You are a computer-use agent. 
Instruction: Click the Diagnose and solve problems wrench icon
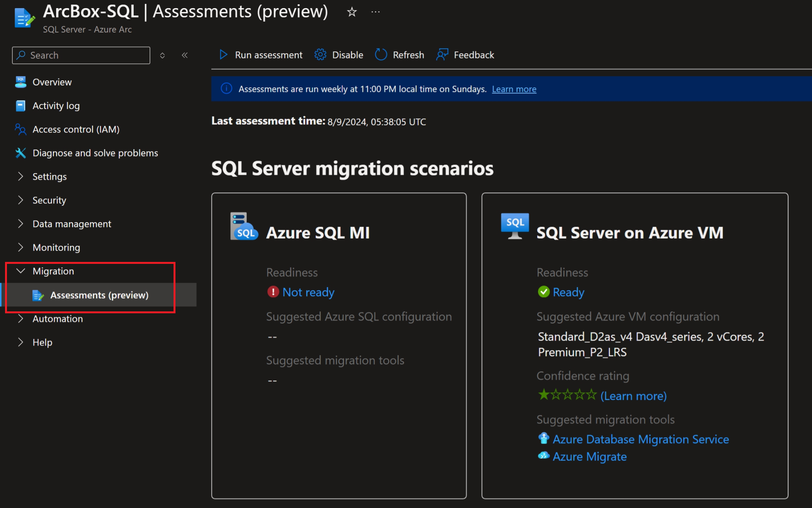[x=20, y=153]
